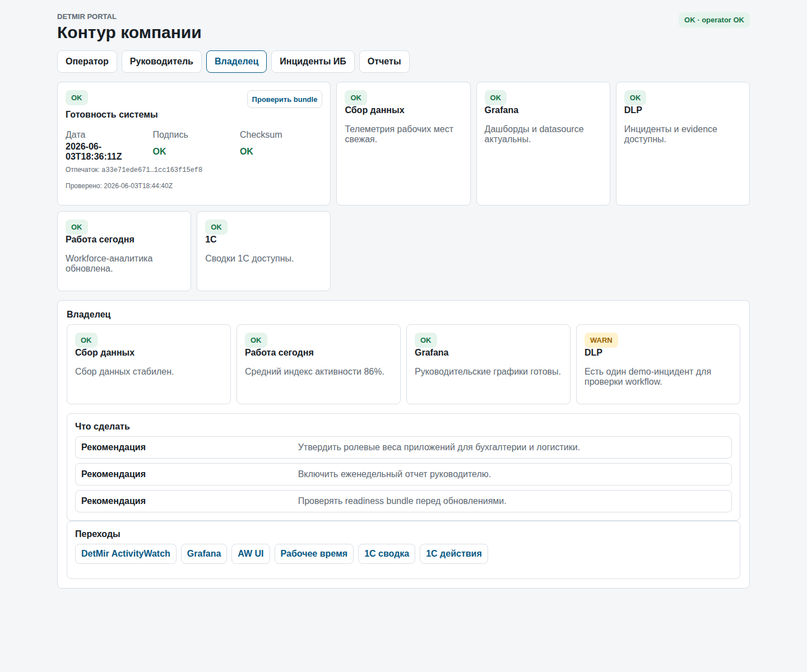Click the Рабочее время link
This screenshot has height=672, width=807.
coord(314,554)
